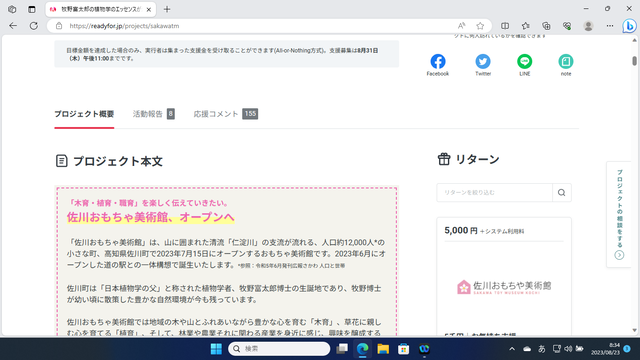Click the リターンを絞り込む search field
The image size is (640, 360).
pyautogui.click(x=494, y=193)
